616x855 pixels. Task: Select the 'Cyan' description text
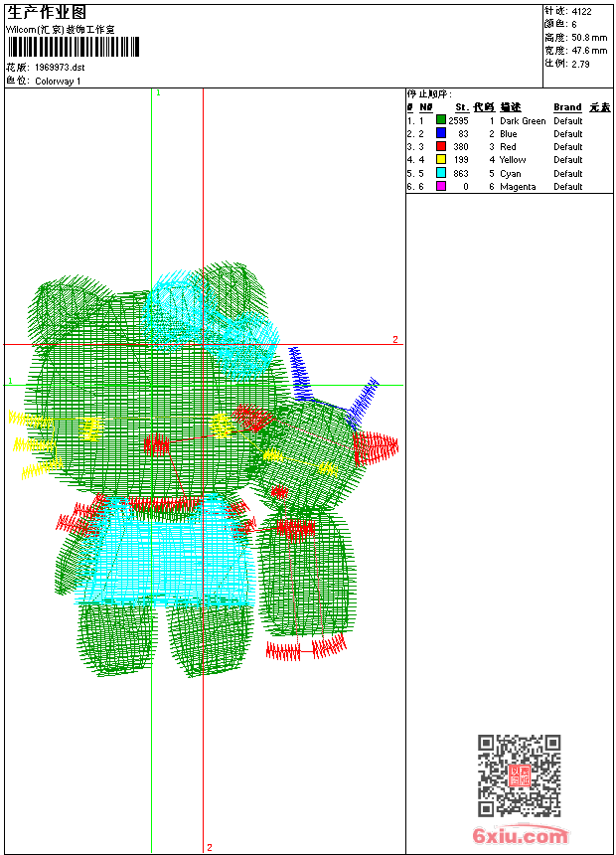[511, 174]
